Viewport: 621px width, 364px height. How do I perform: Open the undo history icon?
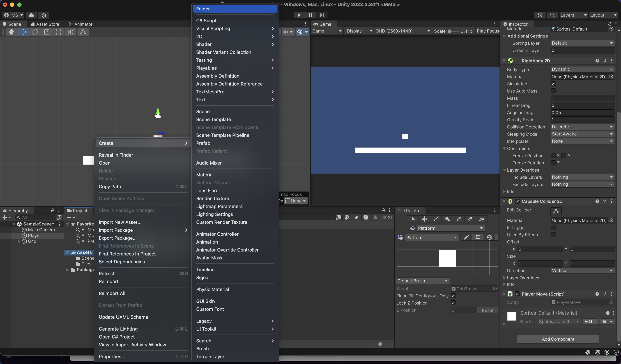point(540,15)
